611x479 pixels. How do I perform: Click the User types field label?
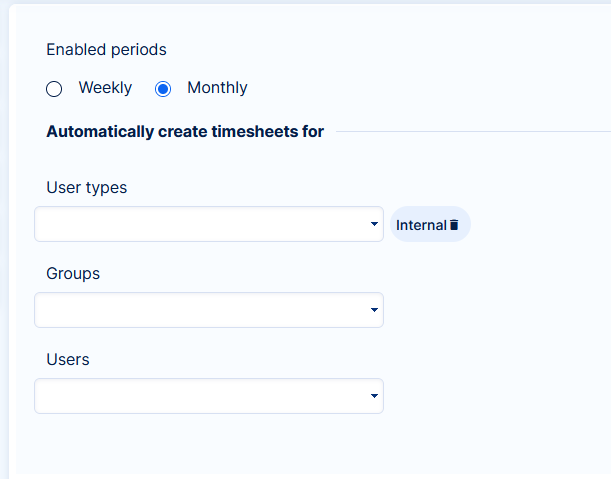pyautogui.click(x=86, y=187)
